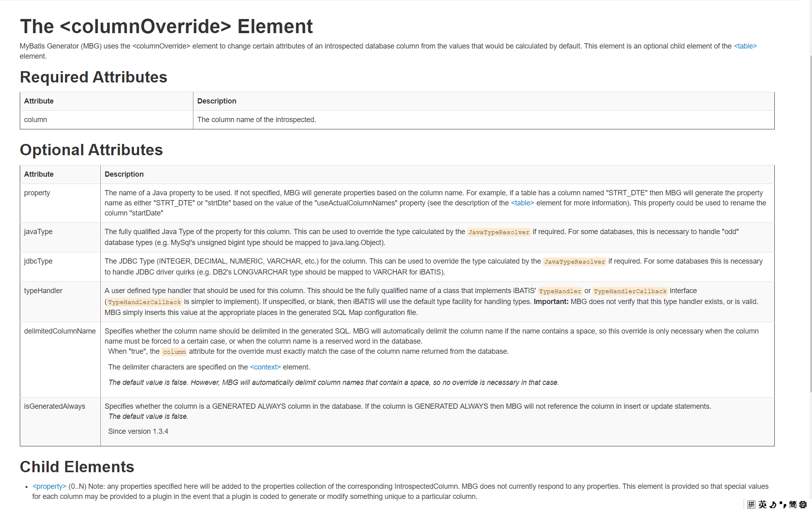Click the TypeHandler code tag
812x509 pixels.
(560, 291)
